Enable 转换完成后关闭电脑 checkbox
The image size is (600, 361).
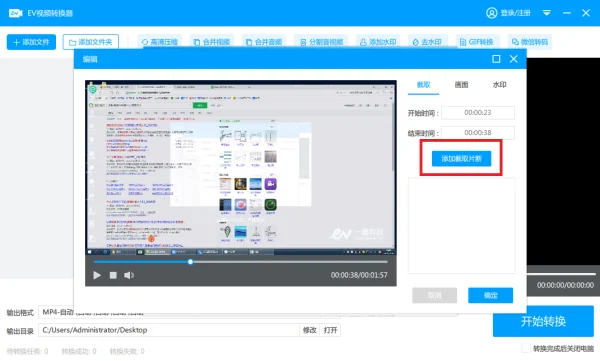[x=526, y=348]
